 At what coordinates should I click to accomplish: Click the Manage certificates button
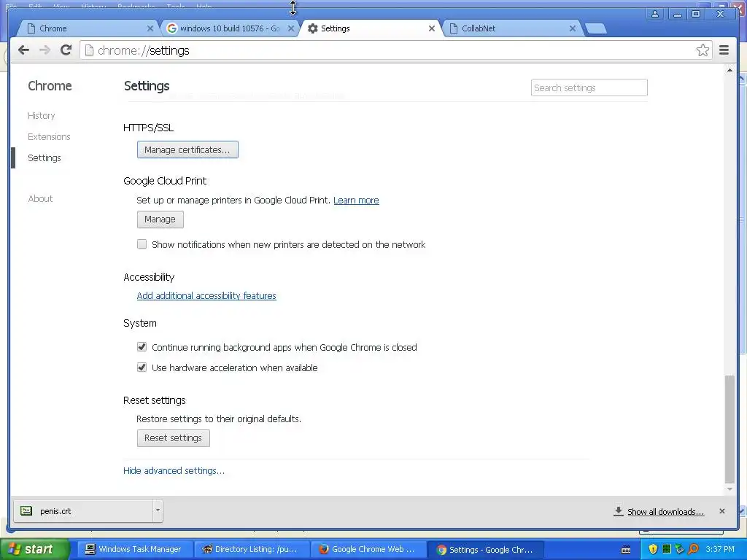click(x=187, y=149)
